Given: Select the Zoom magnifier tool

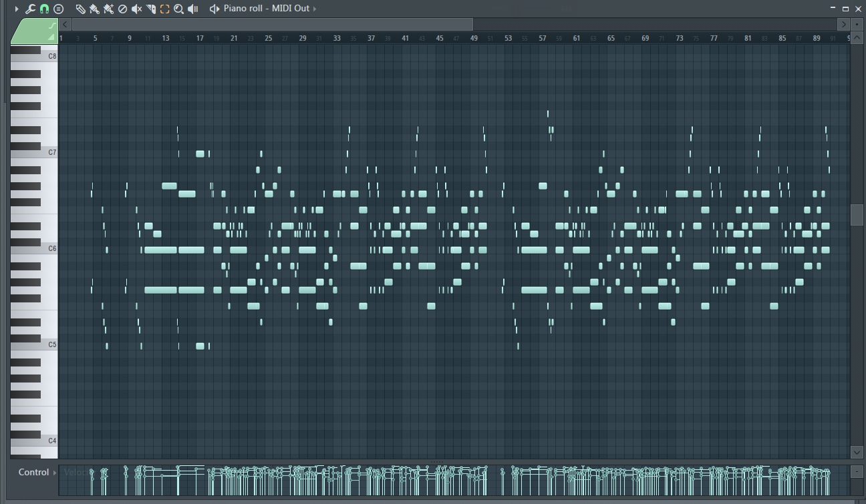Looking at the screenshot, I should [178, 9].
